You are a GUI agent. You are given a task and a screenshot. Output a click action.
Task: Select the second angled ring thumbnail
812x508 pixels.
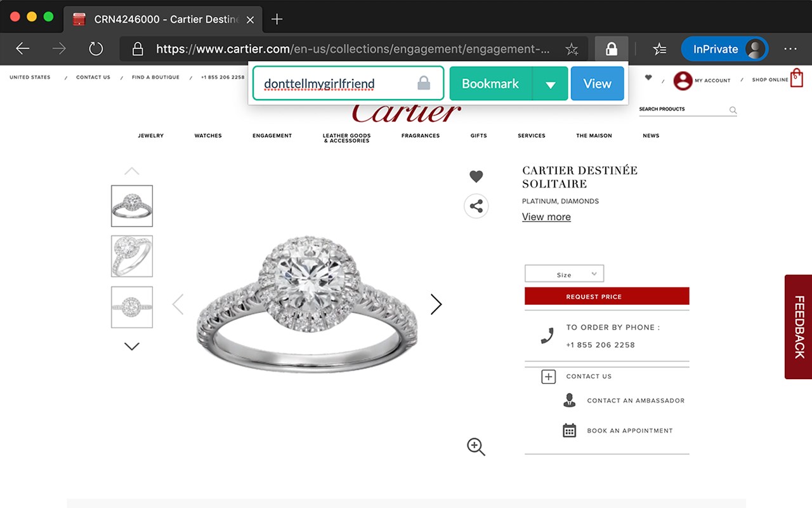[x=132, y=256]
